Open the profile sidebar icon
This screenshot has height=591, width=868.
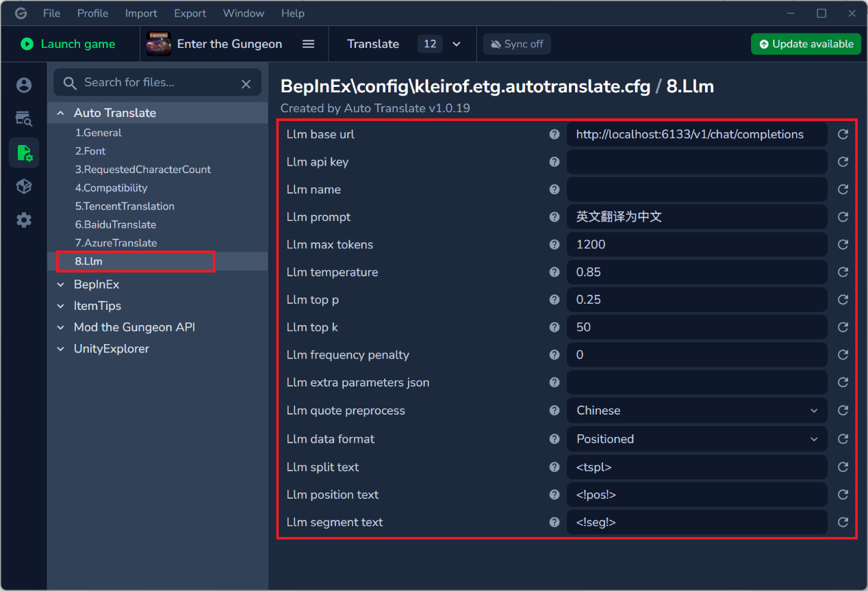(x=24, y=85)
